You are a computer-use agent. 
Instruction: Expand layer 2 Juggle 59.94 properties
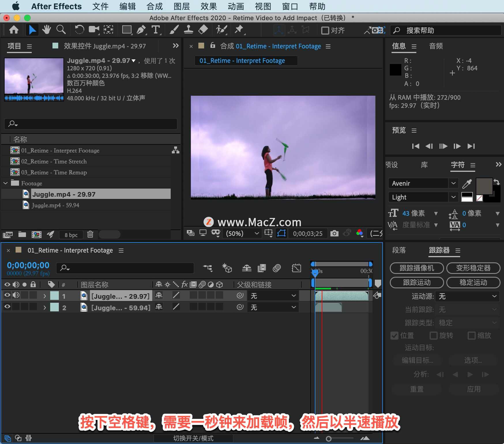(45, 308)
